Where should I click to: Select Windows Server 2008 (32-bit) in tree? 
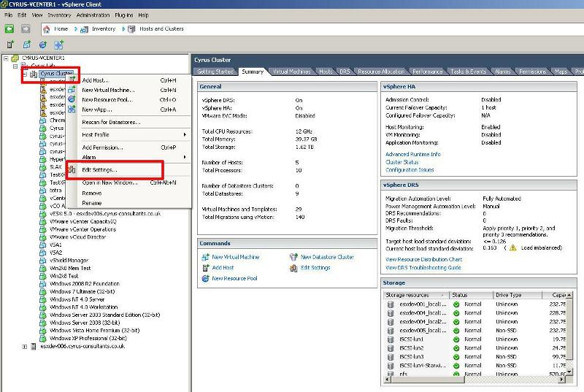[x=85, y=323]
